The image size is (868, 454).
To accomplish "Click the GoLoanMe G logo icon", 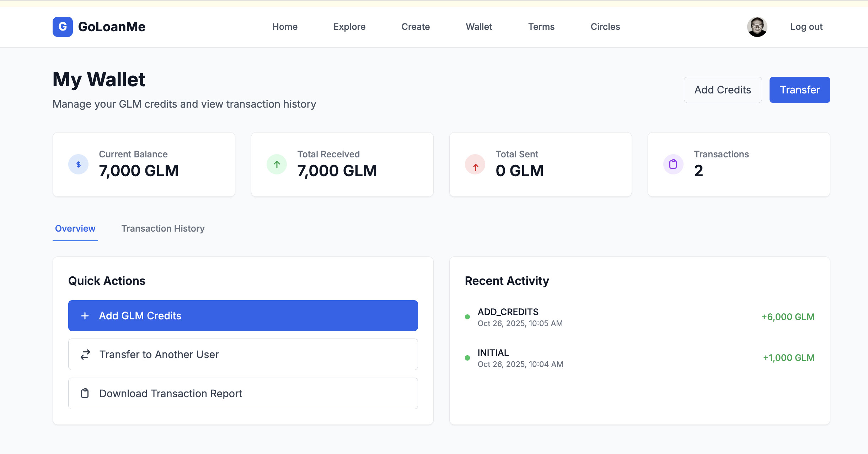I will (63, 27).
